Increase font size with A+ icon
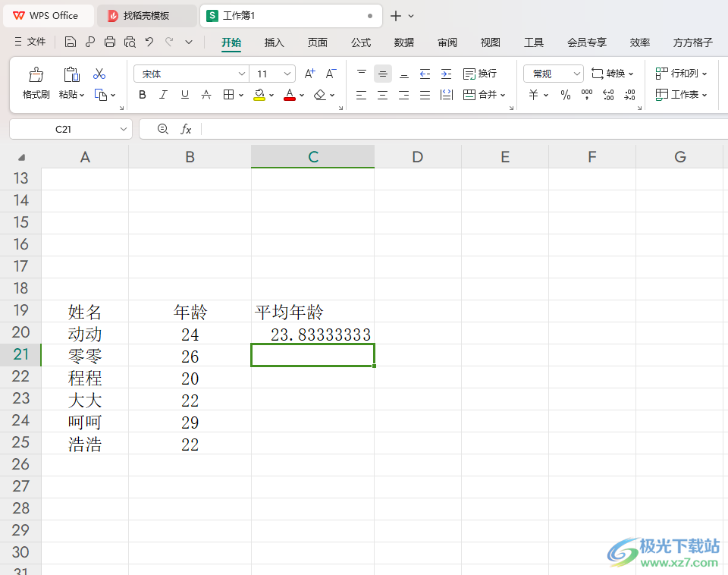 (309, 74)
